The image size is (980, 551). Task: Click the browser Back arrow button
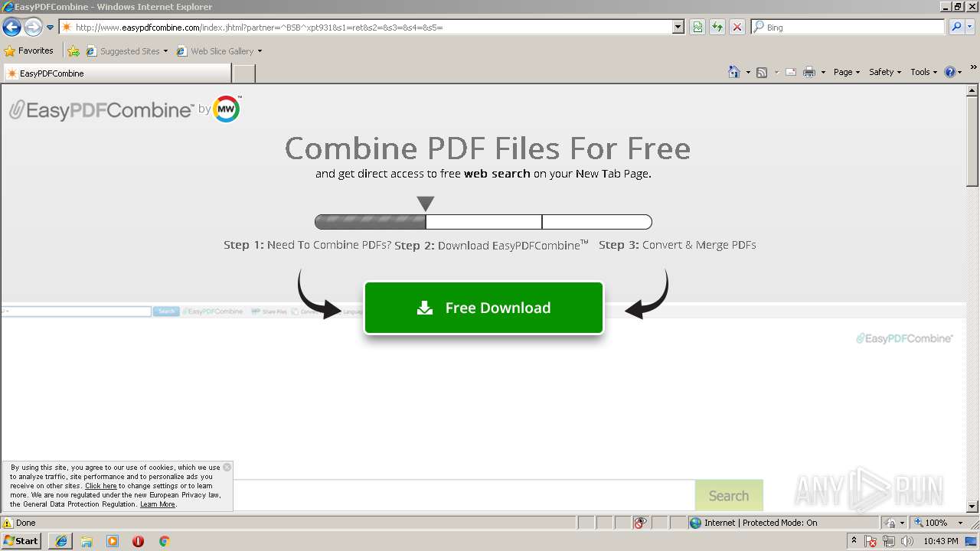click(x=11, y=28)
